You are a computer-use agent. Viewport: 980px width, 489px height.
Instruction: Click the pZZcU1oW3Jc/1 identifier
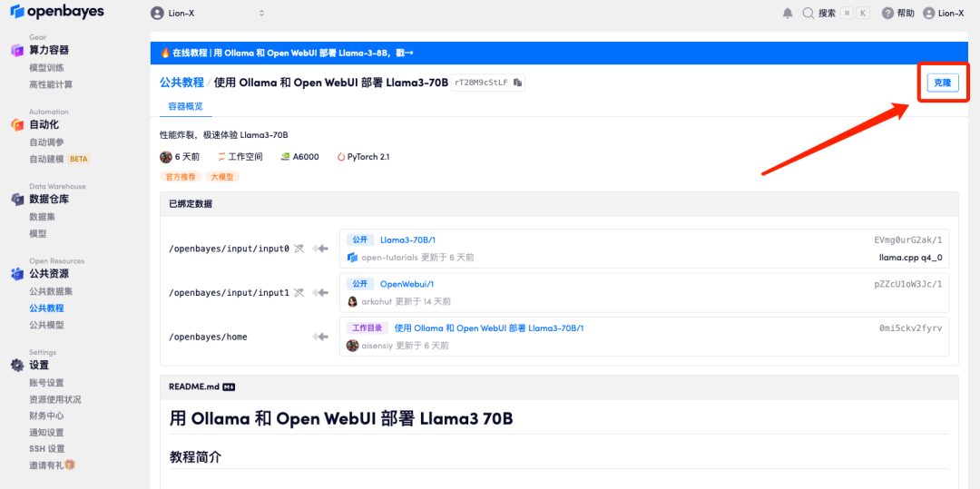click(x=908, y=284)
